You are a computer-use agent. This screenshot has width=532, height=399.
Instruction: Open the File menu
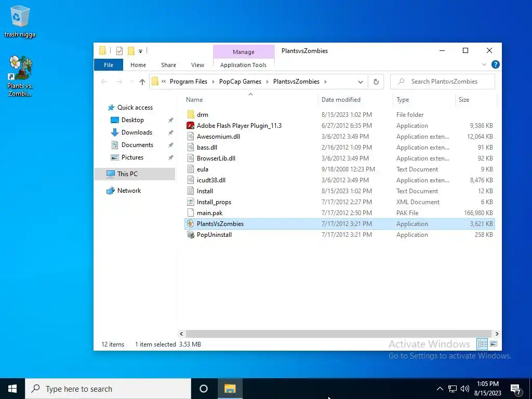click(109, 65)
